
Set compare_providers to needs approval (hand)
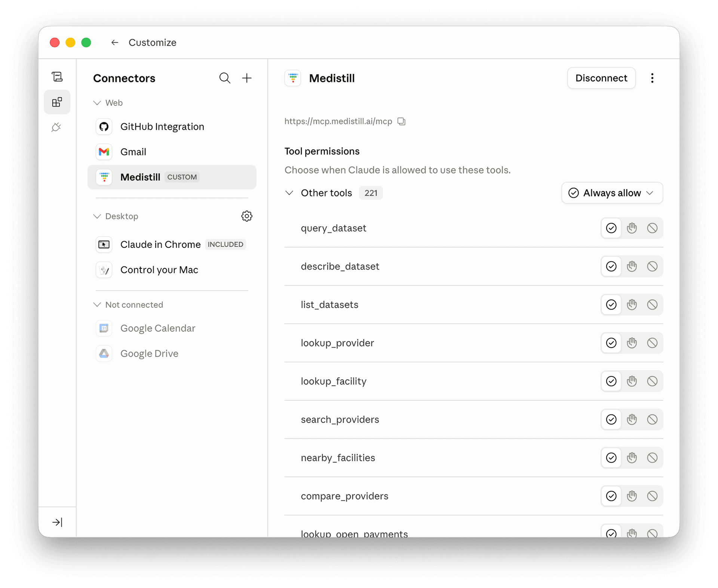point(632,496)
